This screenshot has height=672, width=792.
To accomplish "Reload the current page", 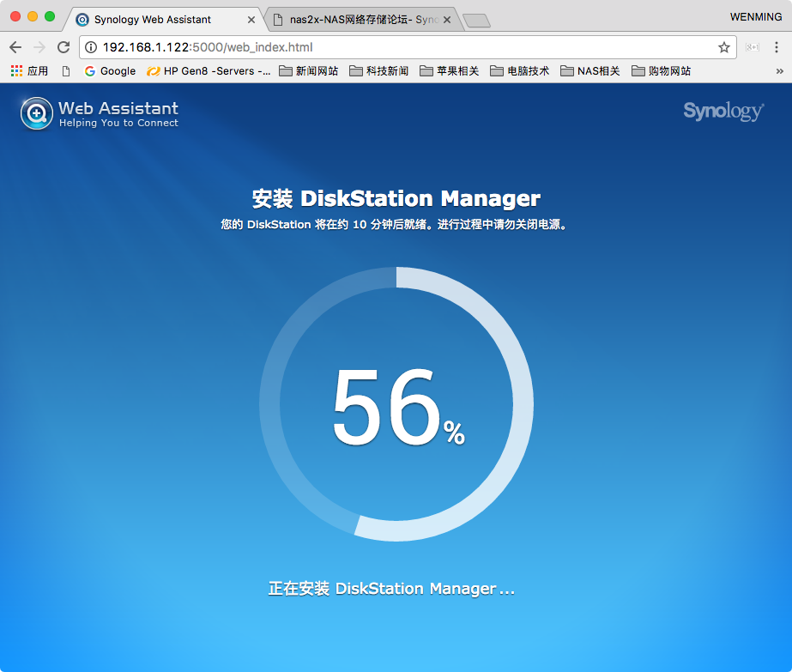I will (x=63, y=47).
